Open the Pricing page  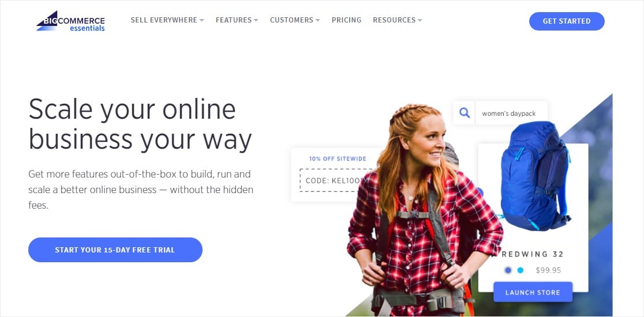click(x=347, y=20)
